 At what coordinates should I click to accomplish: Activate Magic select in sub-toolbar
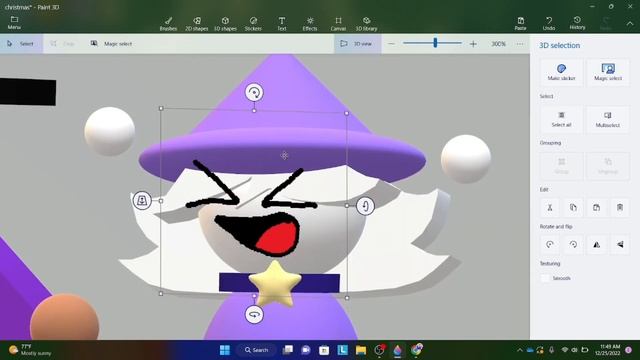[111, 43]
